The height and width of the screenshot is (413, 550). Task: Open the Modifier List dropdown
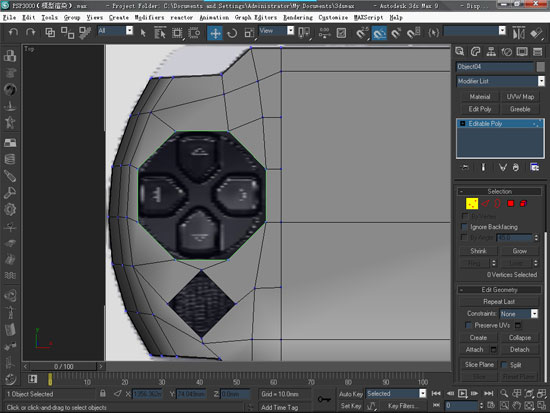501,81
